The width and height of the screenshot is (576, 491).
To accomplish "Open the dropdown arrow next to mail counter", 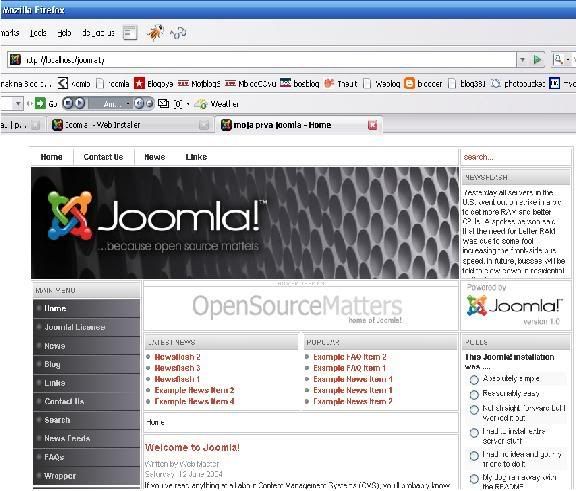I will pyautogui.click(x=188, y=104).
